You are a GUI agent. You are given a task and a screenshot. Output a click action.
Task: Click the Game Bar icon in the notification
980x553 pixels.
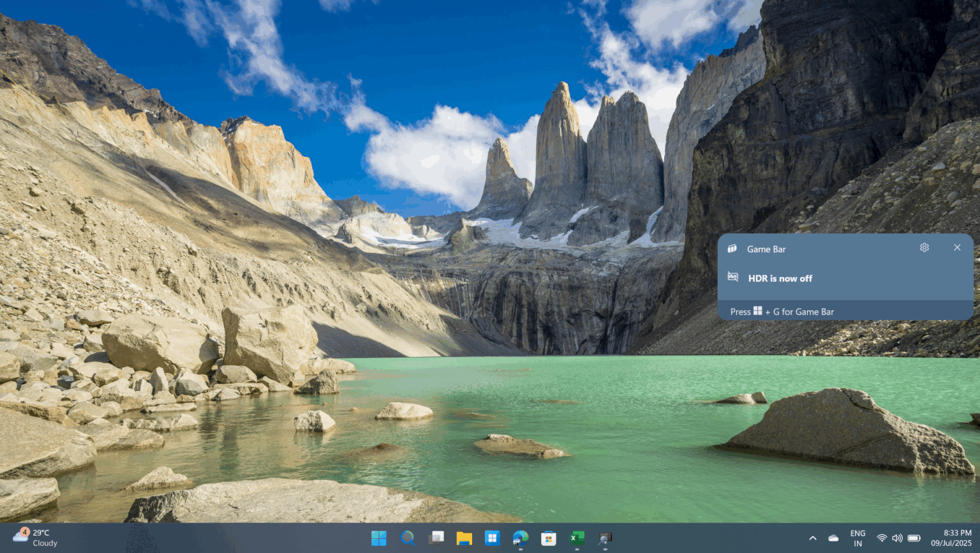coord(733,248)
